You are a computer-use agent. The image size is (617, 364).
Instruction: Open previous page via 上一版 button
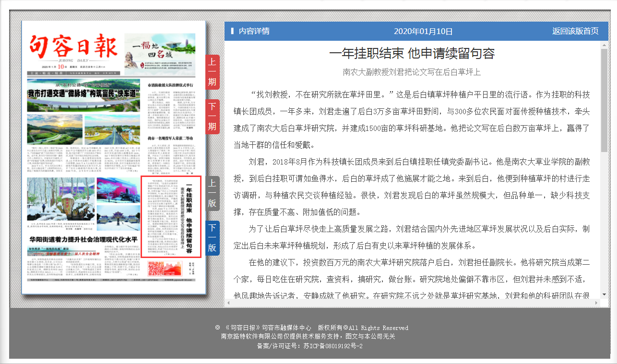click(212, 193)
